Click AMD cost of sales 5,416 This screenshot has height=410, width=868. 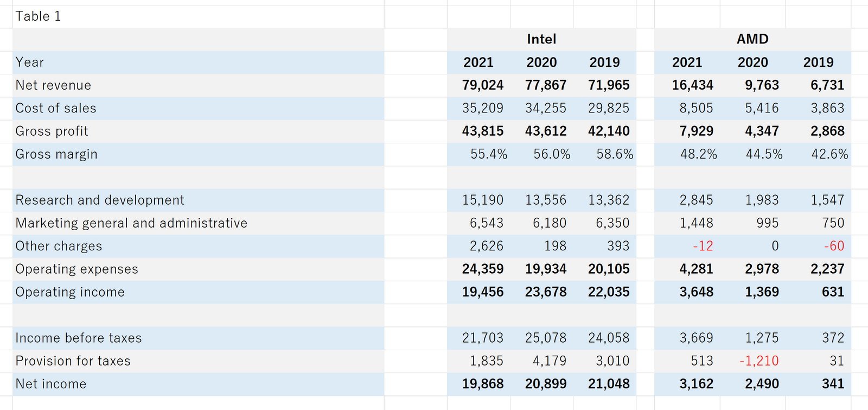coord(762,108)
